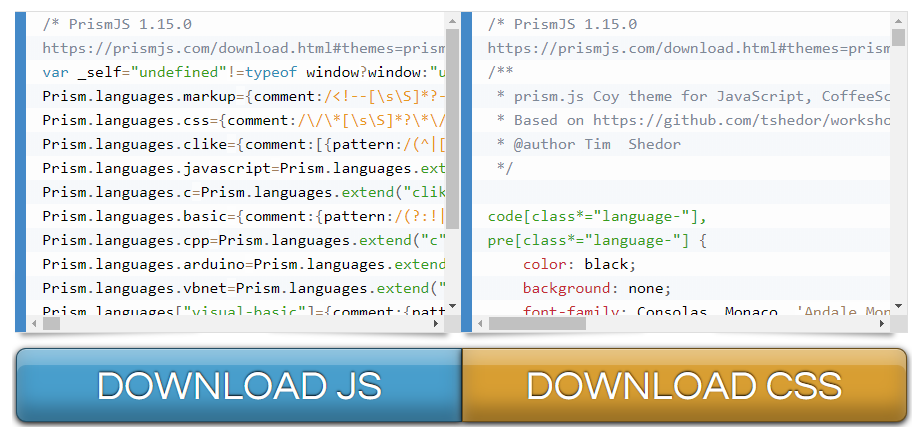Click the JS code line 'Prism.languages.css'
Viewport: 921px width, 442px height.
click(x=244, y=120)
